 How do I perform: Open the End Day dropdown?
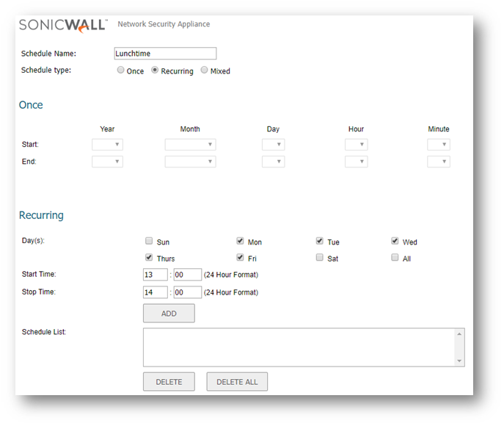(273, 162)
